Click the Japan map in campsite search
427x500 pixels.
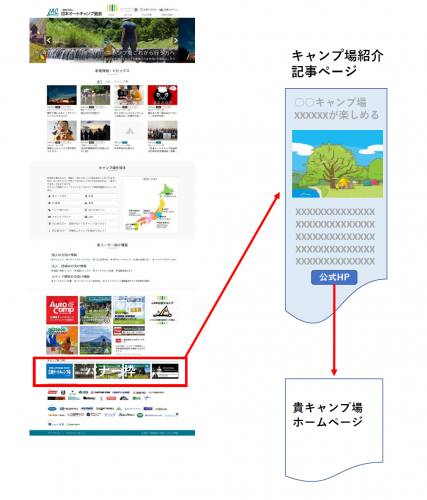pyautogui.click(x=151, y=204)
